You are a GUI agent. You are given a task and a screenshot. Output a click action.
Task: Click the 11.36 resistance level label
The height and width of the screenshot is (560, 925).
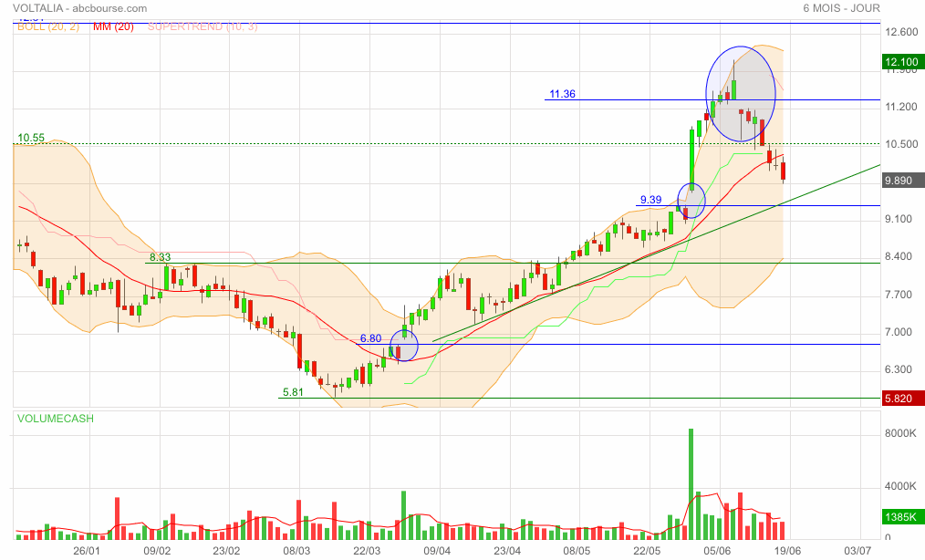coord(562,94)
